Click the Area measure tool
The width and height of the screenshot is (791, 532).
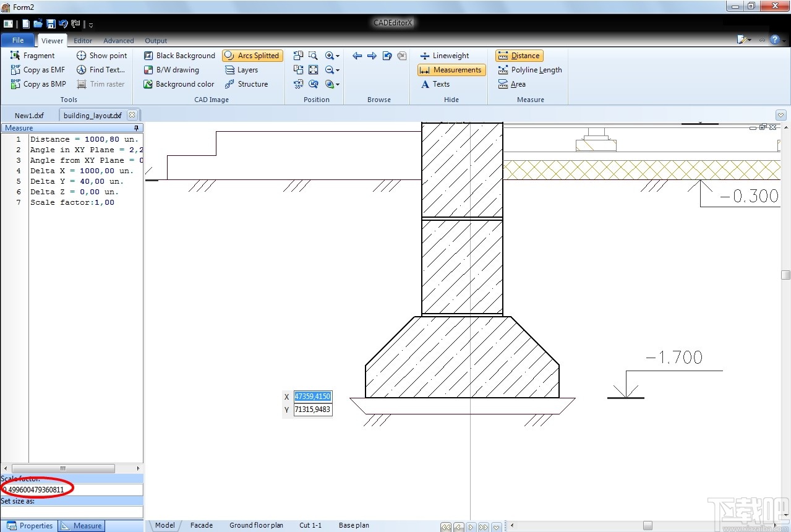pyautogui.click(x=512, y=84)
